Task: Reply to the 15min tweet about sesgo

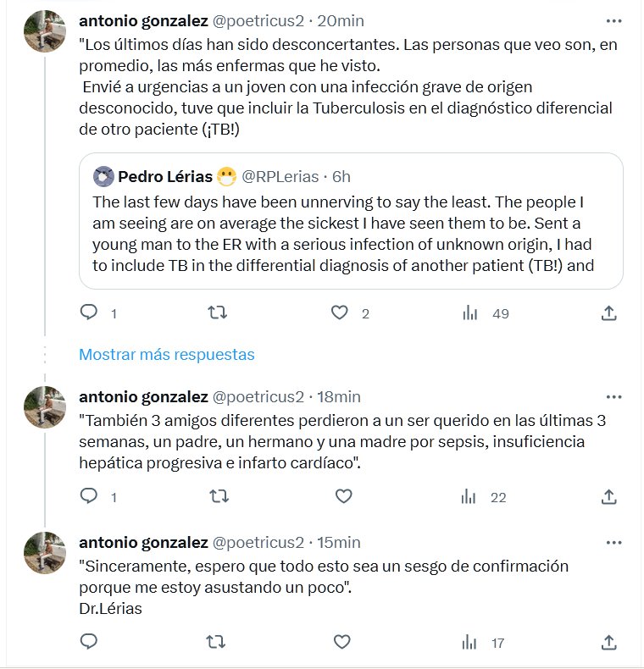Action: pyautogui.click(x=89, y=642)
